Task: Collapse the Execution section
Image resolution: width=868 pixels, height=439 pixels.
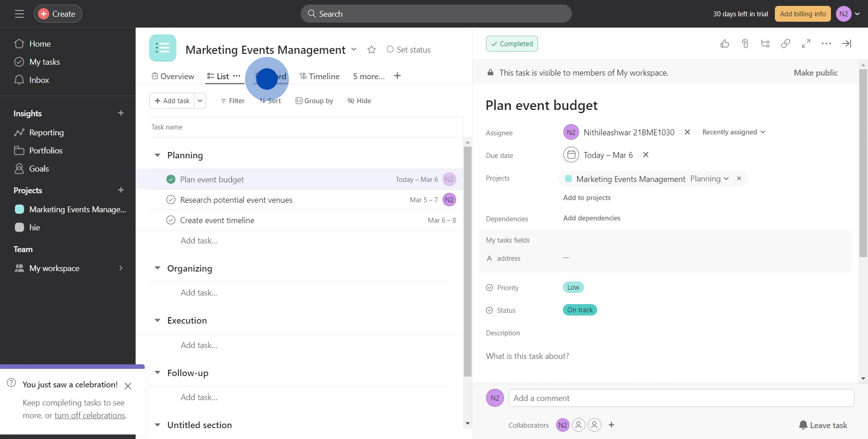Action: [x=157, y=320]
